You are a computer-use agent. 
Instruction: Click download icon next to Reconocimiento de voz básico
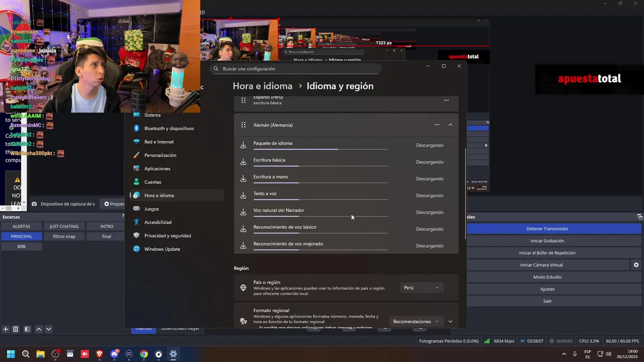pos(243,229)
